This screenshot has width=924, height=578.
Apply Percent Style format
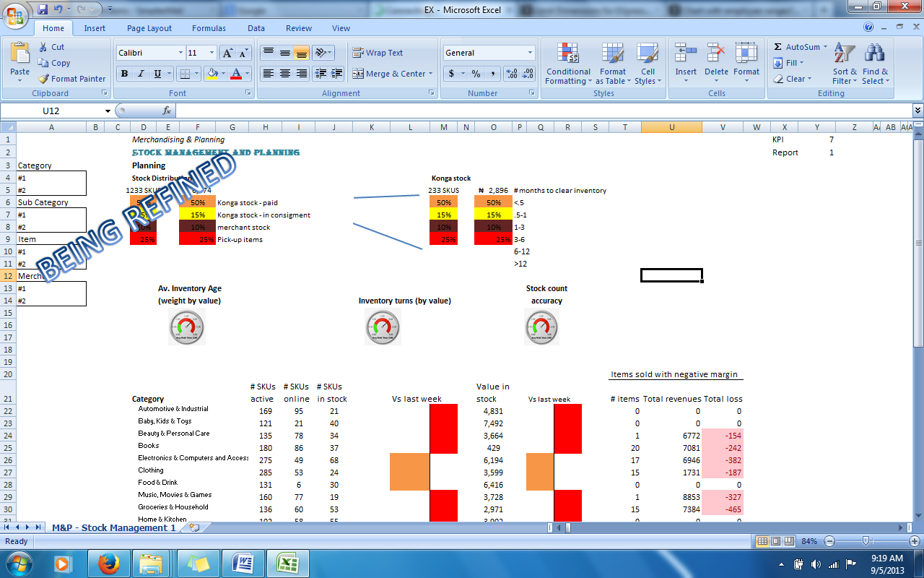tap(476, 74)
